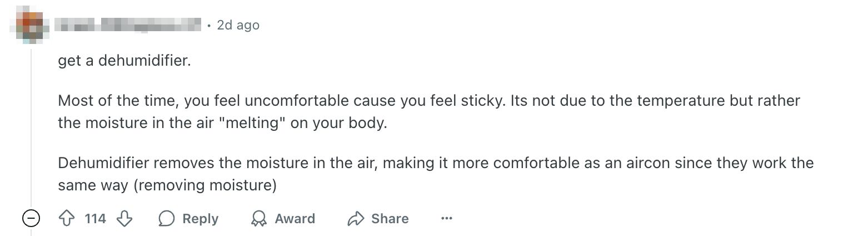This screenshot has width=868, height=236.
Task: Upvote the dehumidifier comment
Action: pos(66,219)
